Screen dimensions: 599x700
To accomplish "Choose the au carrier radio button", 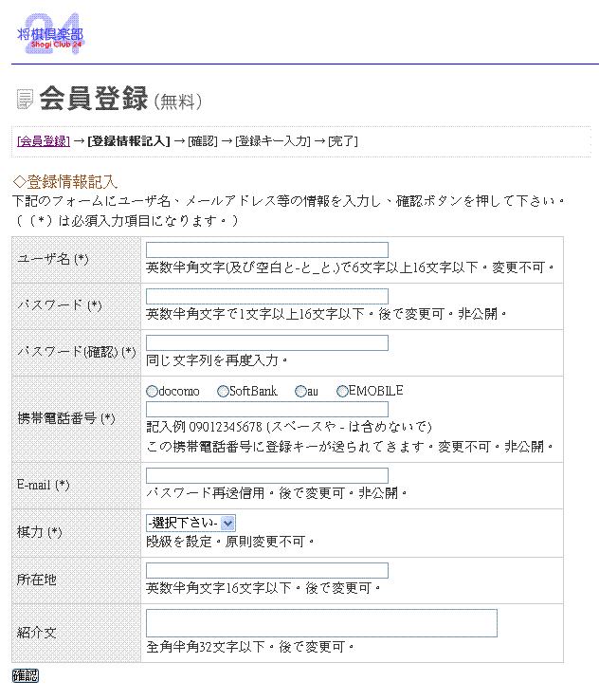I will click(300, 392).
